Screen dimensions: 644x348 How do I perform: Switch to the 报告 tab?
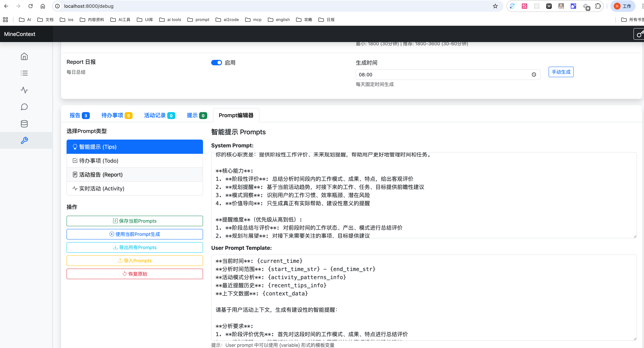[79, 115]
